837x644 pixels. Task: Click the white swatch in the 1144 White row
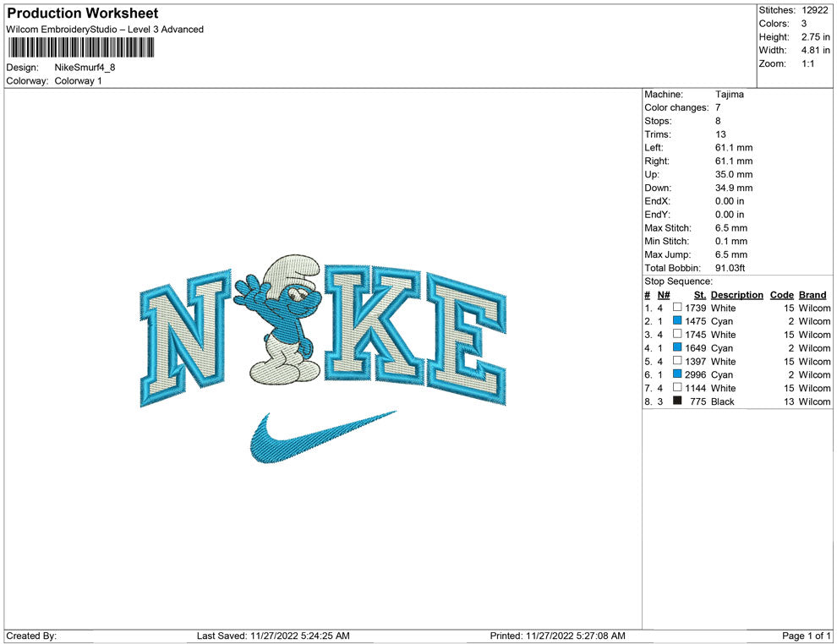(x=677, y=387)
